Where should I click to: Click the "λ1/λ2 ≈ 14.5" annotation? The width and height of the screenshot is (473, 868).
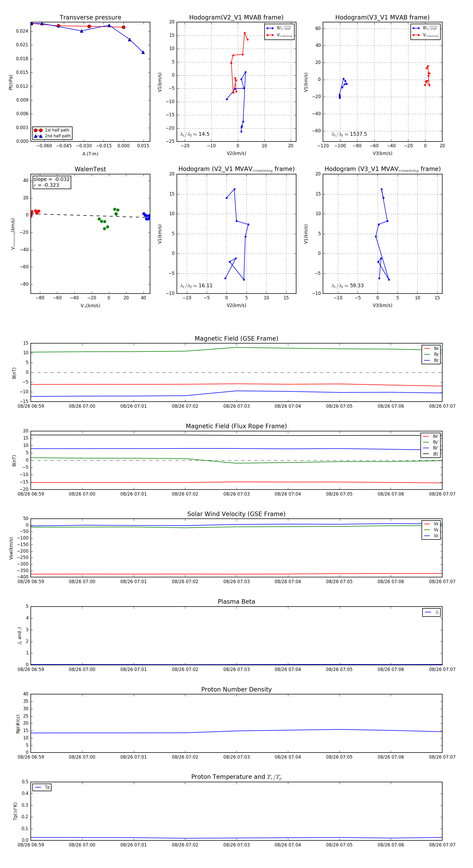[x=194, y=134]
